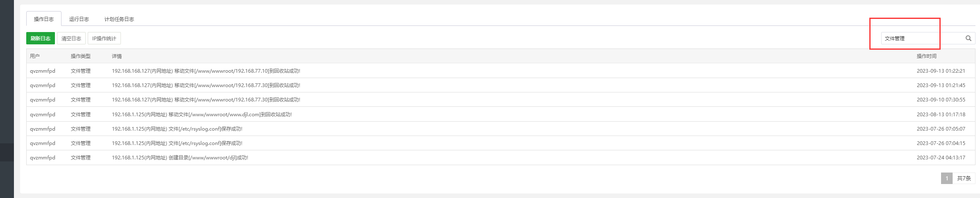Click the 用户 column header
The image size is (980, 198).
tap(35, 56)
